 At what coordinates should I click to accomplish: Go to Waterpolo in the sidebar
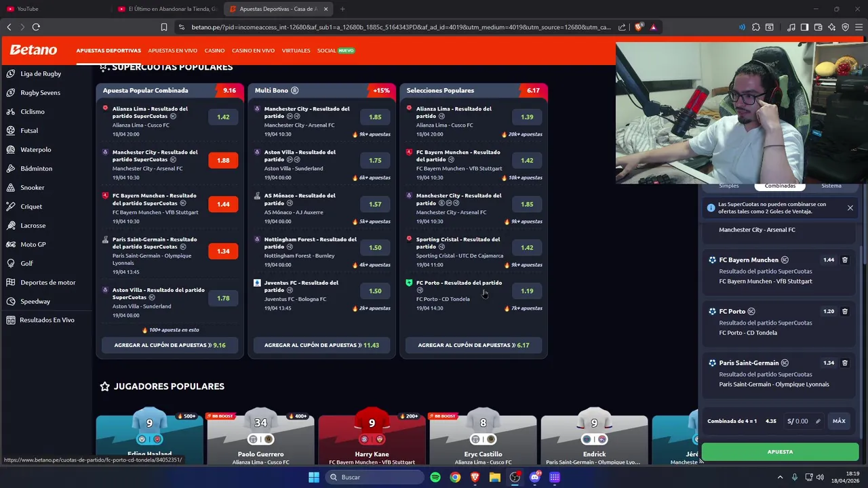pos(35,149)
